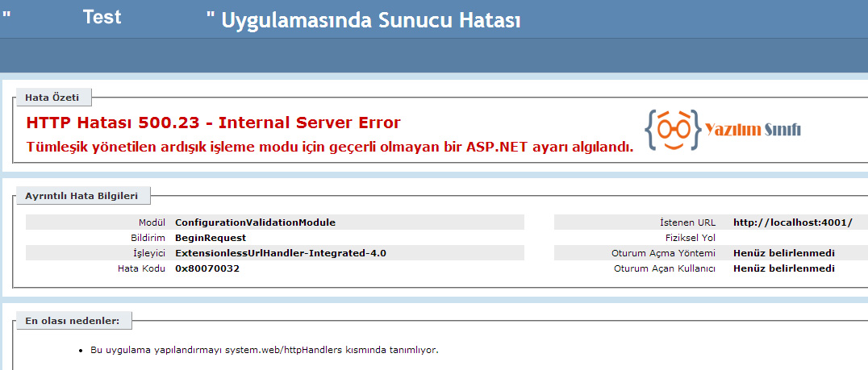This screenshot has width=868, height=370.
Task: Click the Yazılım Sınıfı logo text
Action: [753, 130]
